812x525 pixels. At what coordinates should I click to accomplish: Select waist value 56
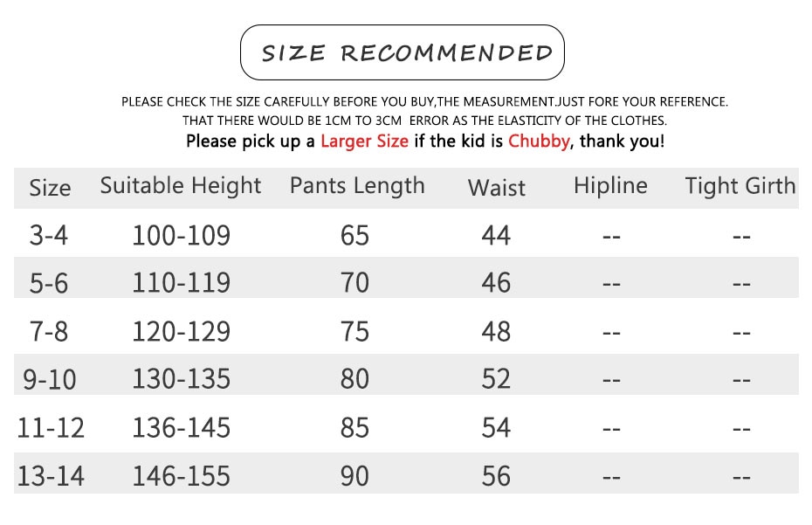[x=496, y=476]
